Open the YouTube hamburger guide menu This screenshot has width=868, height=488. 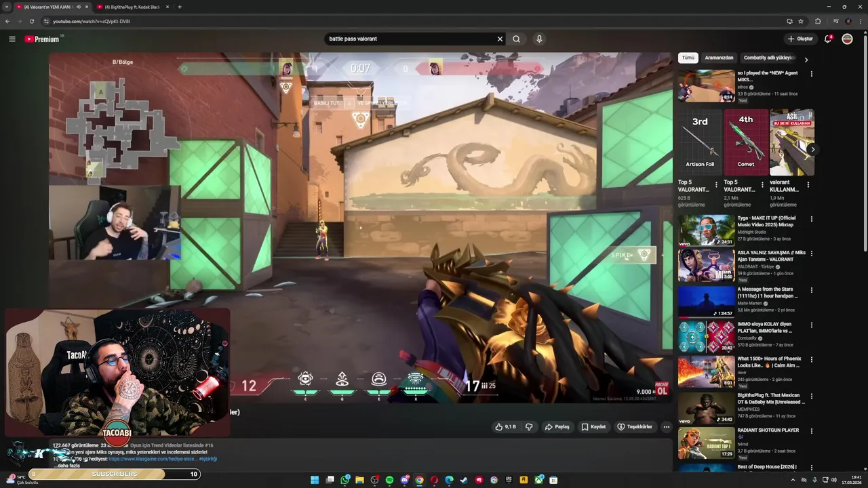pyautogui.click(x=12, y=39)
